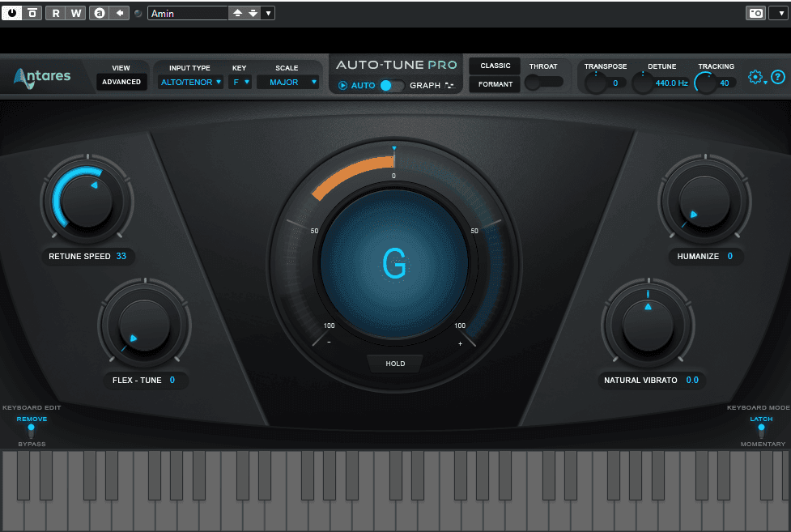Enable the CLASSIC mode button
Image resolution: width=791 pixels, height=532 pixels.
495,66
